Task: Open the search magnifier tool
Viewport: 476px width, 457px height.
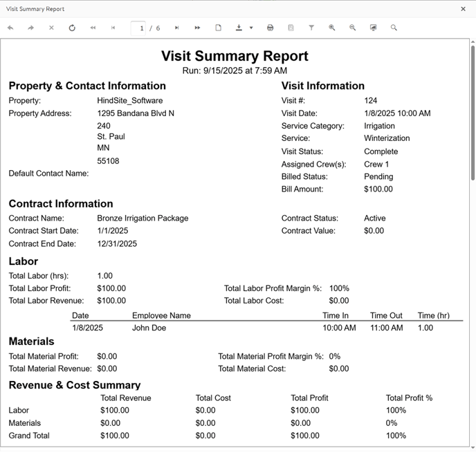Action: click(394, 28)
